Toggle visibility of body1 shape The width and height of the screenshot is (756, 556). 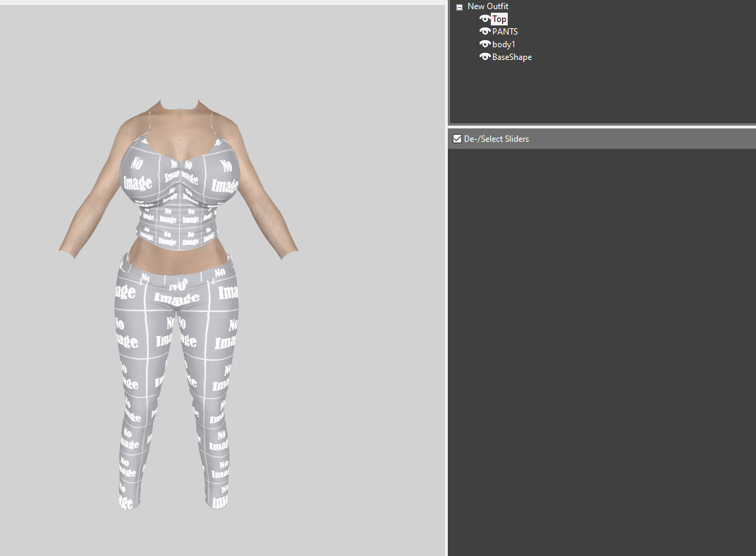(x=484, y=44)
